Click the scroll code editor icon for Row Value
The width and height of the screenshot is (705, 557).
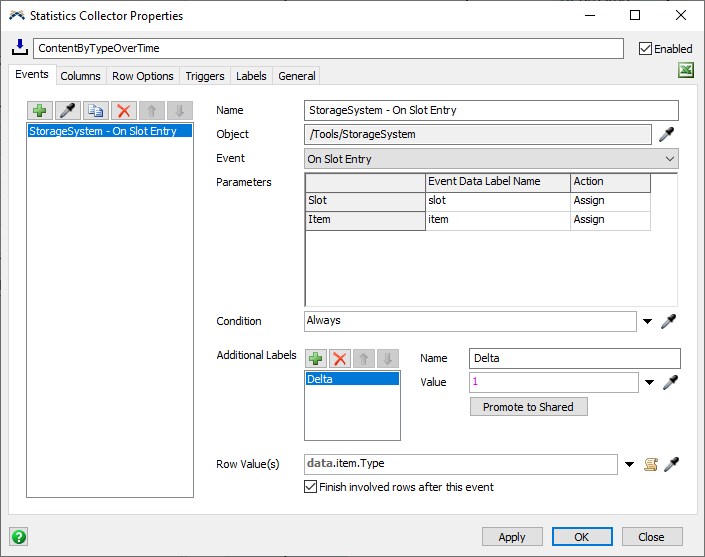(651, 464)
